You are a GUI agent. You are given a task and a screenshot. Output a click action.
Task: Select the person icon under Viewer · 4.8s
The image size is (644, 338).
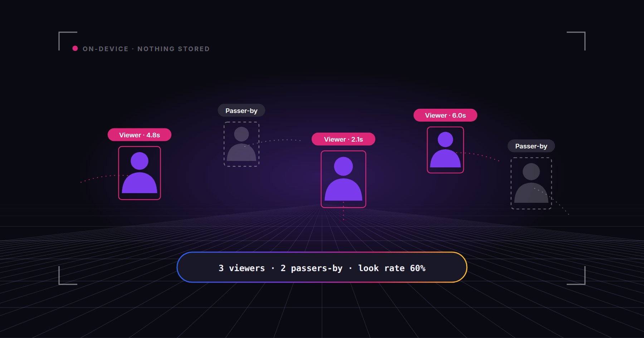coord(140,173)
